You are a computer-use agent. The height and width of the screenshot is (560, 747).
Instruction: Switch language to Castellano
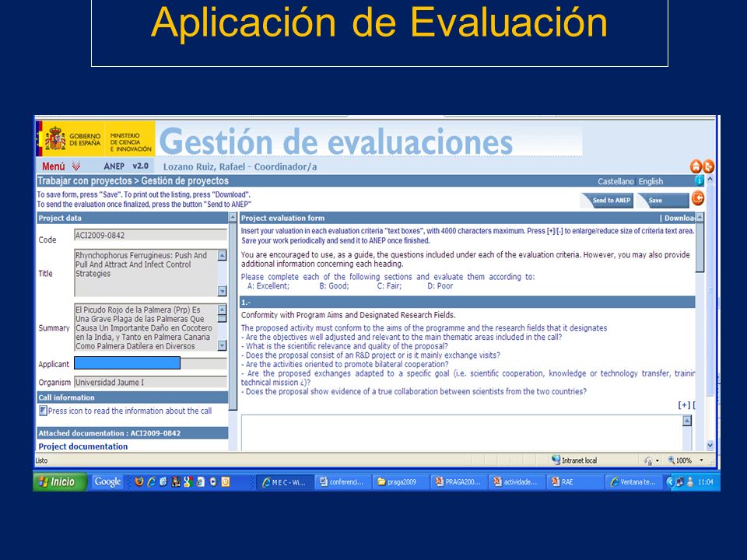[615, 181]
